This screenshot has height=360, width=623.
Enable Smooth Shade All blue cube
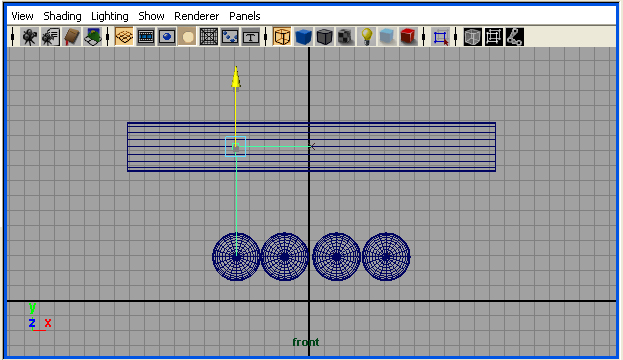tap(303, 37)
